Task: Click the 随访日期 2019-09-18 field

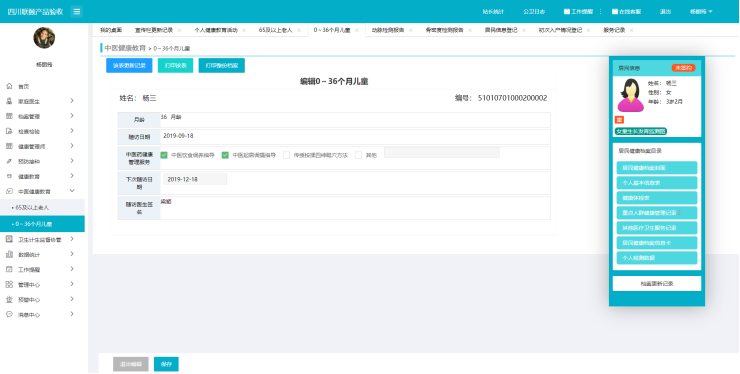Action: [355, 137]
